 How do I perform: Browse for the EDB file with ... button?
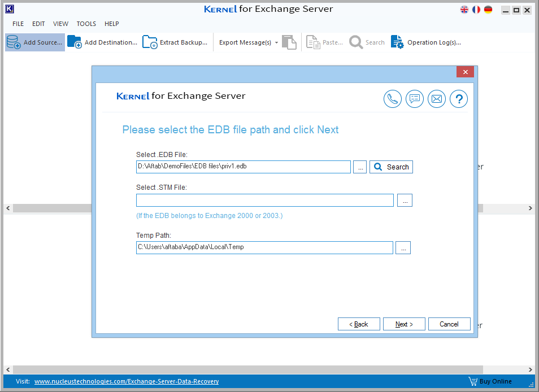(360, 167)
